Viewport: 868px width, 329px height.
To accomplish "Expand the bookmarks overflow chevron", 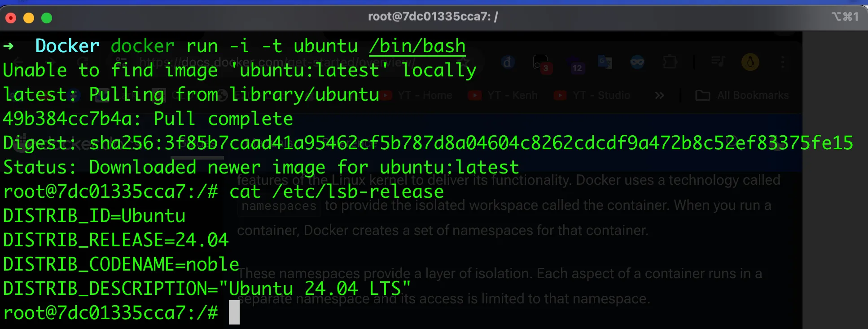I will [x=659, y=95].
